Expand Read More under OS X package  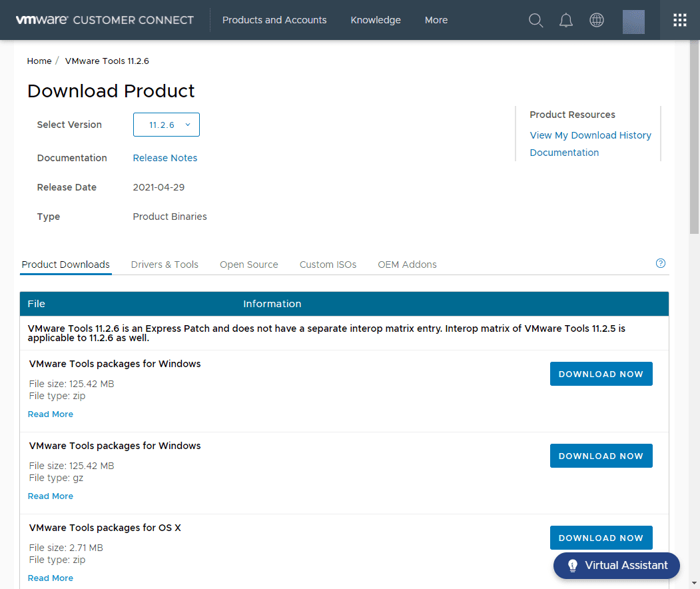tap(50, 578)
